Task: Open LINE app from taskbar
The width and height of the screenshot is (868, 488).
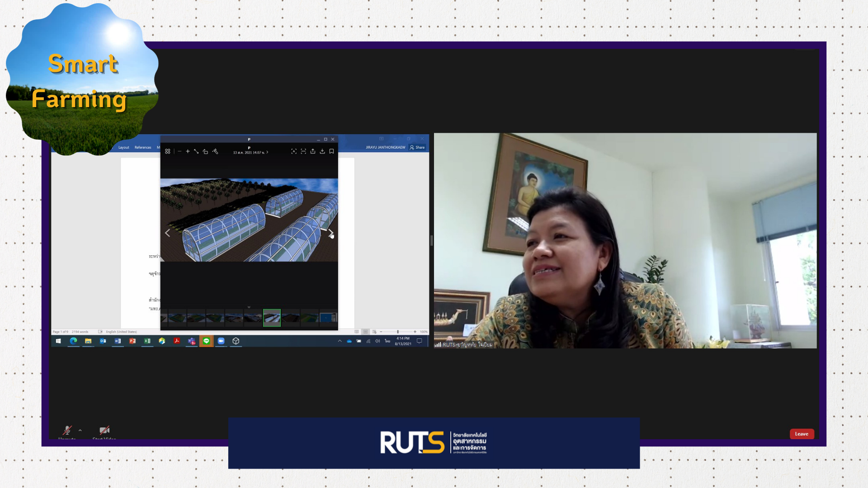Action: 207,341
